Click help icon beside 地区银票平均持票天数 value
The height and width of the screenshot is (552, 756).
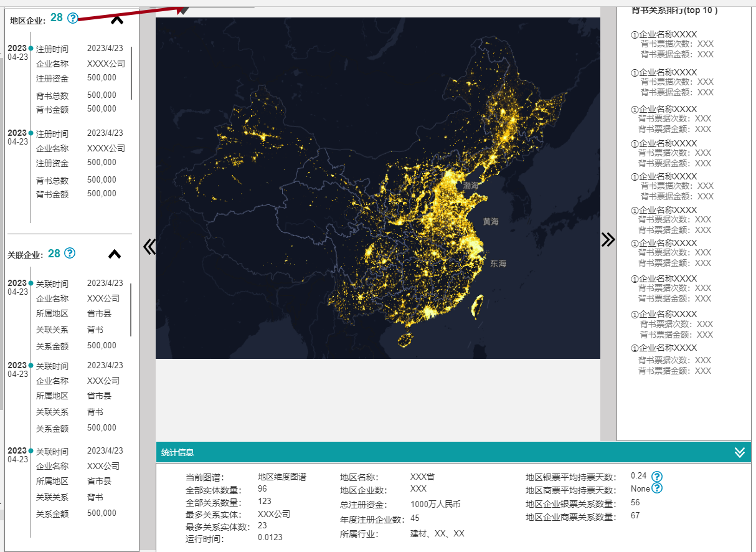657,477
